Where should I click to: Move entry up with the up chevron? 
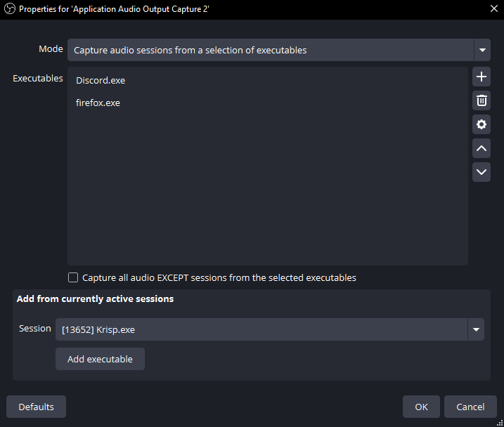(482, 148)
